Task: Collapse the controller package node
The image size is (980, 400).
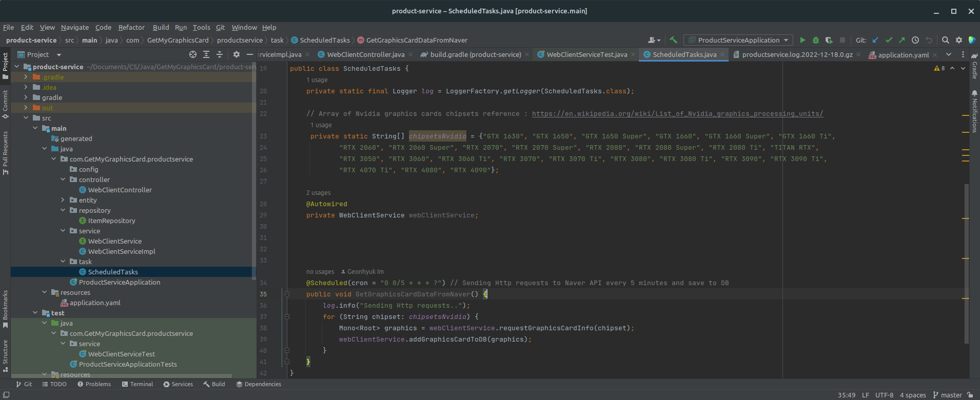Action: [x=63, y=179]
